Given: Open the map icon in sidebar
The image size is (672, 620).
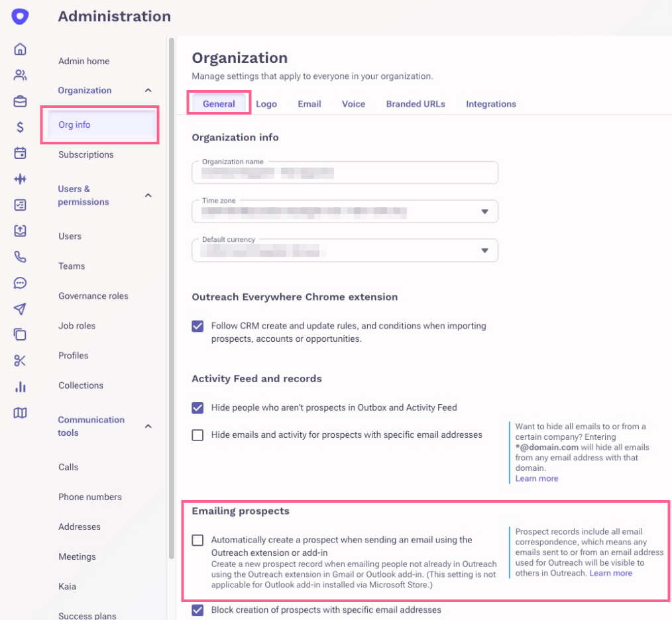Looking at the screenshot, I should pos(20,413).
